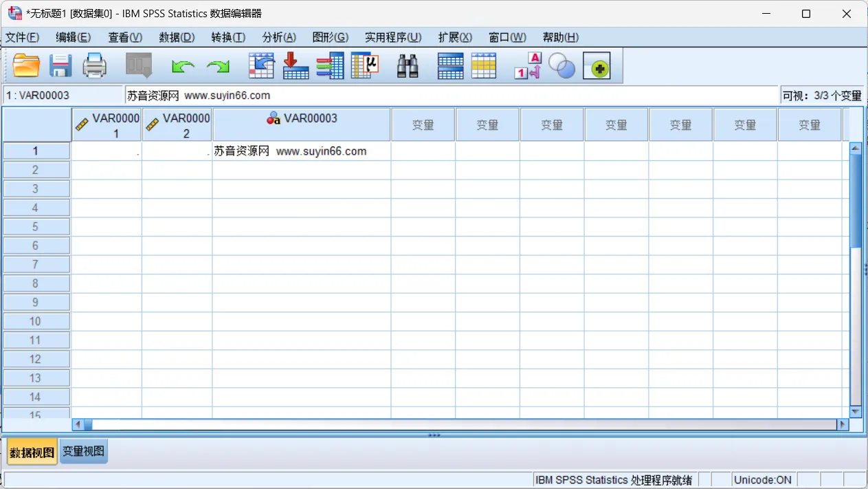The image size is (868, 489).
Task: Switch to 变量视图 tab
Action: coord(83,451)
